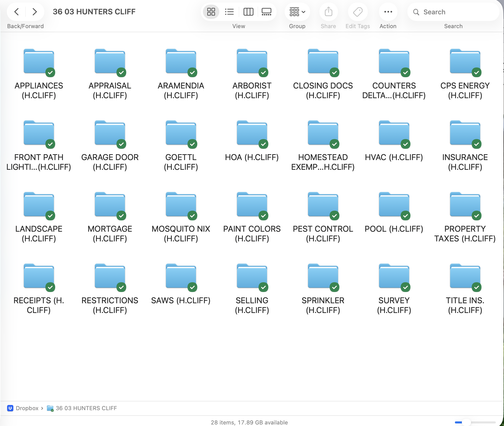Switch to column view
The image size is (504, 426).
tap(248, 12)
